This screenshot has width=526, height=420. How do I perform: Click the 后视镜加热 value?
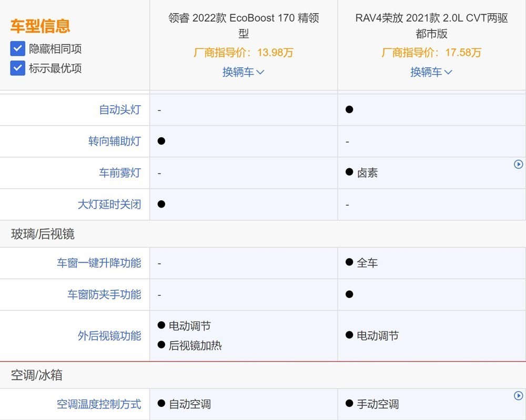coord(195,345)
